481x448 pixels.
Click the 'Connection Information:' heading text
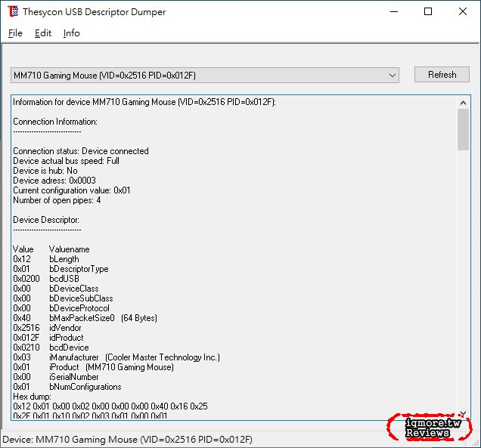[x=55, y=122]
